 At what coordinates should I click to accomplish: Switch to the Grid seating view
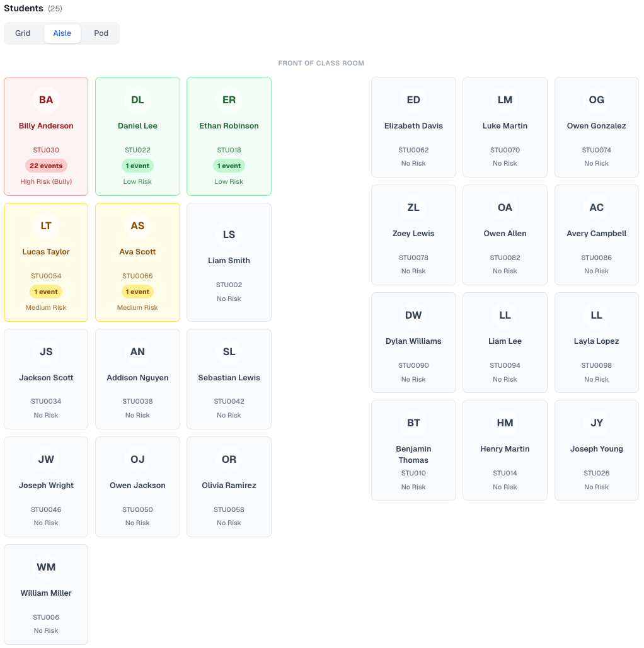tap(23, 33)
